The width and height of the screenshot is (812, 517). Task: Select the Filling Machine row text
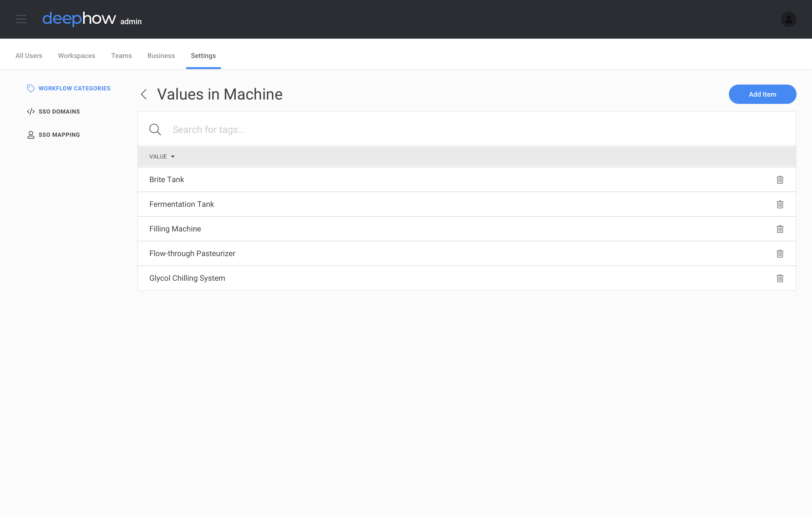(x=175, y=229)
